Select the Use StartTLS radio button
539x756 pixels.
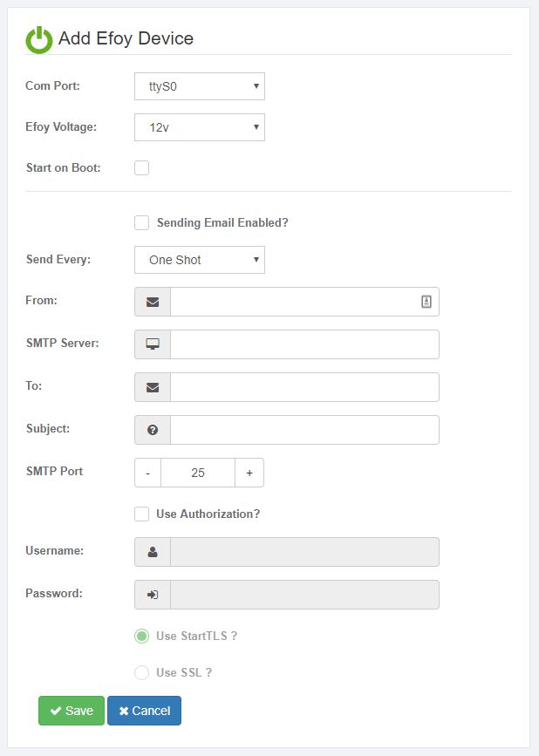(140, 637)
